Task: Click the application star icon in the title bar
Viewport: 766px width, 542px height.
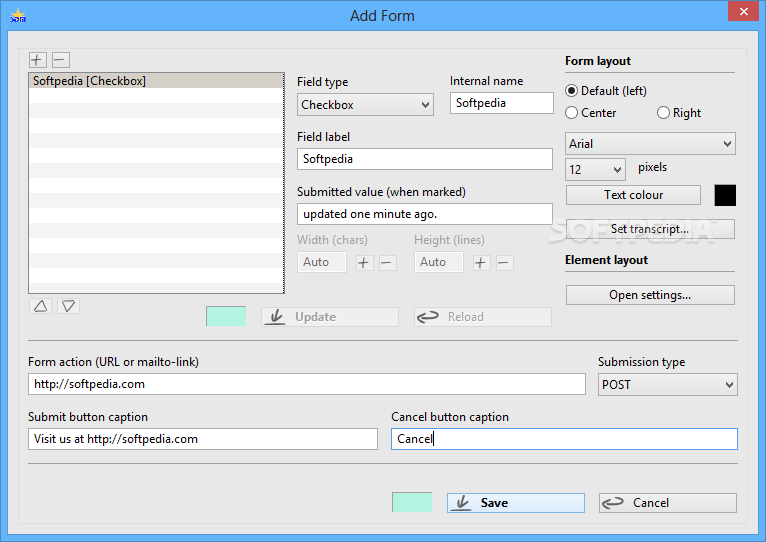Action: [18, 16]
